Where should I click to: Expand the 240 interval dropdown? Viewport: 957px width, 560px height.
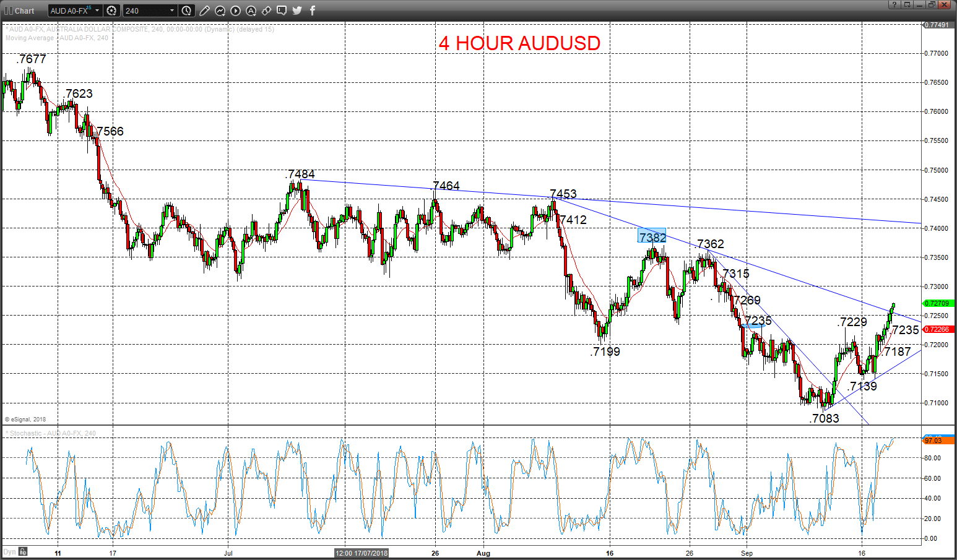tap(172, 11)
